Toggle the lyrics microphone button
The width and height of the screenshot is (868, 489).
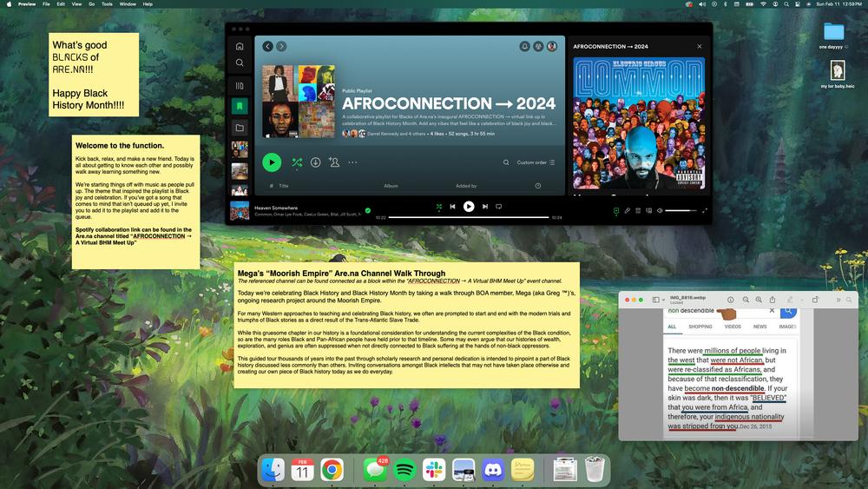click(x=628, y=210)
